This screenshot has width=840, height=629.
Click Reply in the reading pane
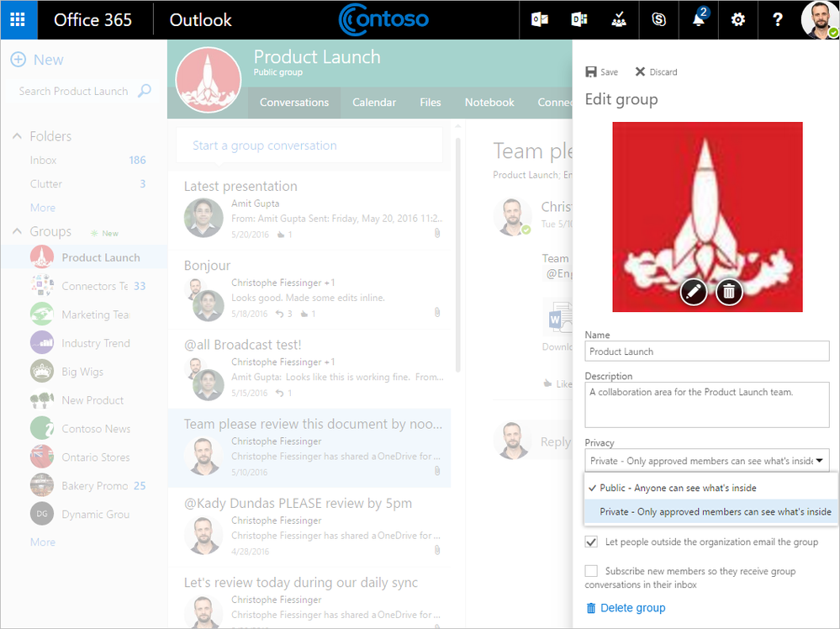[556, 441]
